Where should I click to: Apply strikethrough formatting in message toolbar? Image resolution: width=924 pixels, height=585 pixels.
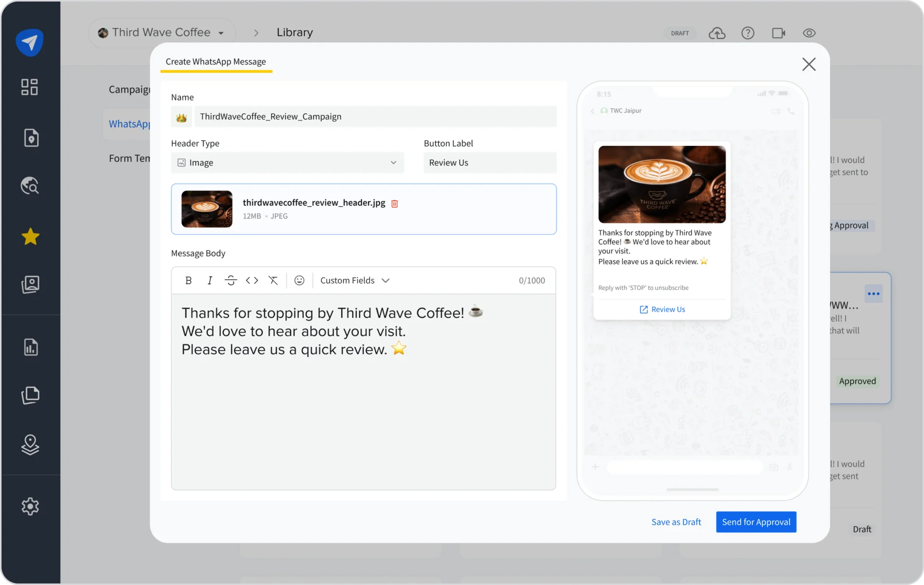click(231, 281)
